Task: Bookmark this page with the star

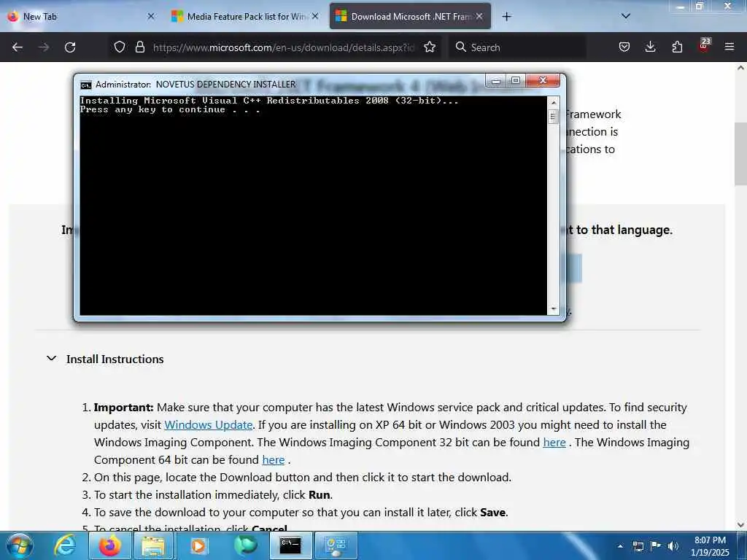Action: click(x=430, y=47)
